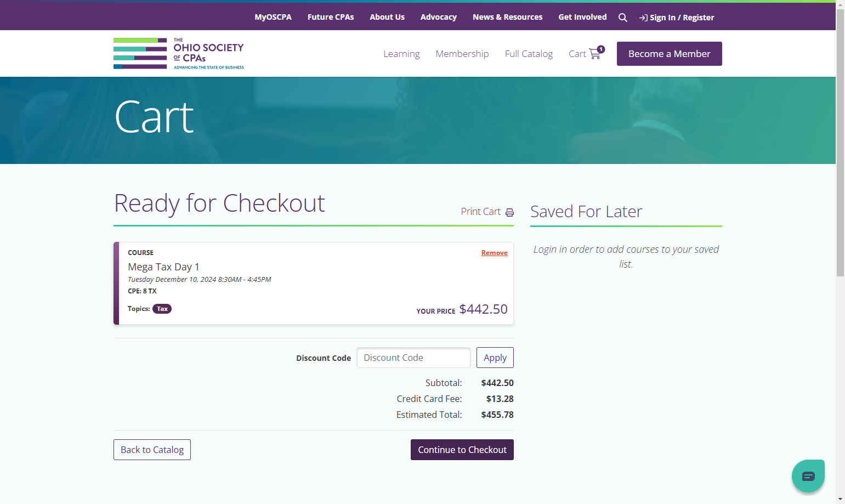
Task: Continue to Checkout
Action: pyautogui.click(x=462, y=450)
